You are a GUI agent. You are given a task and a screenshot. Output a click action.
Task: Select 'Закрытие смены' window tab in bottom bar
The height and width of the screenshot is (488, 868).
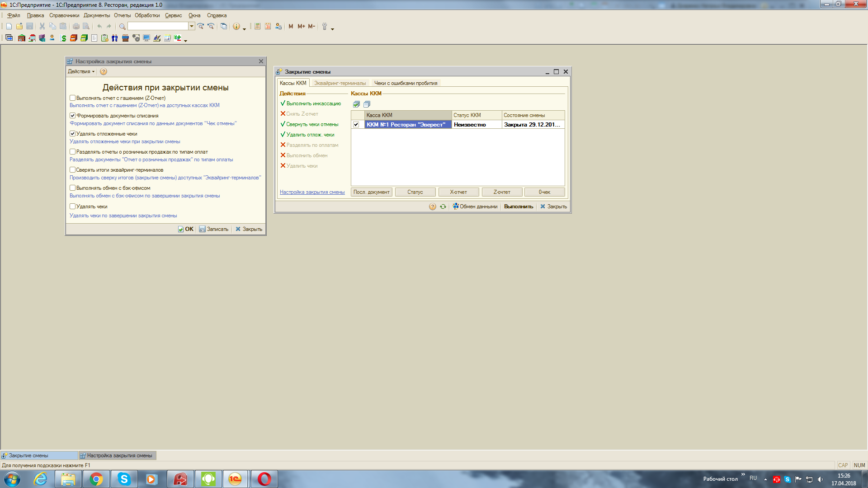tap(39, 455)
